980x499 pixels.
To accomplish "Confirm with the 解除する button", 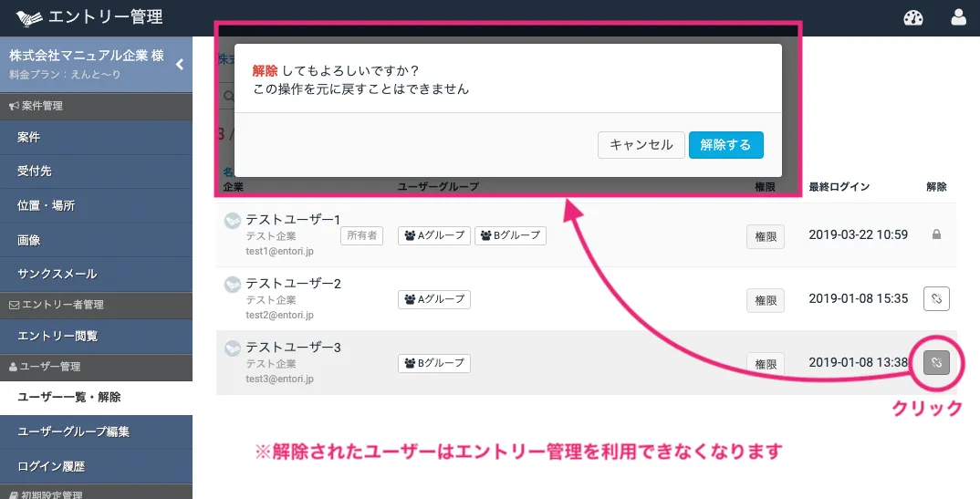I will point(725,145).
